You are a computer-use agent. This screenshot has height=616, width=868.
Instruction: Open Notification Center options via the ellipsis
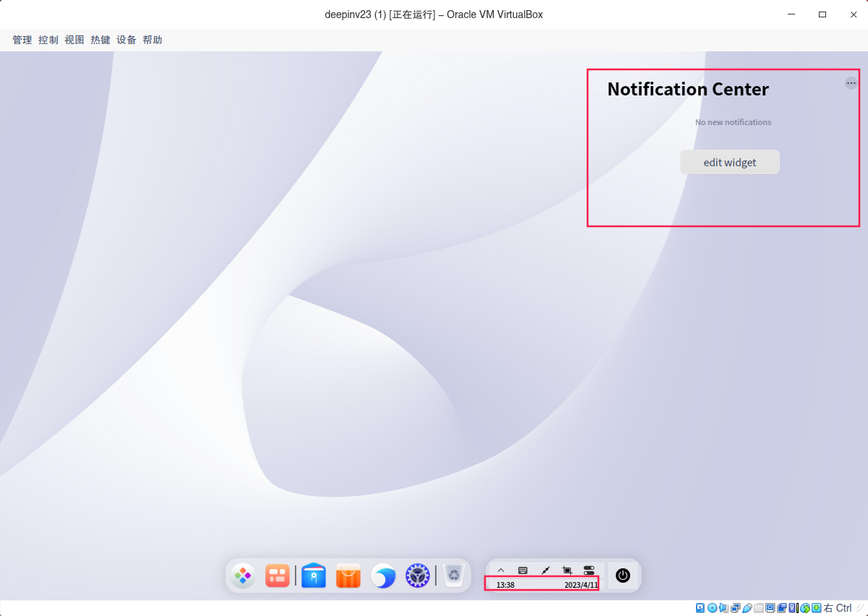851,83
